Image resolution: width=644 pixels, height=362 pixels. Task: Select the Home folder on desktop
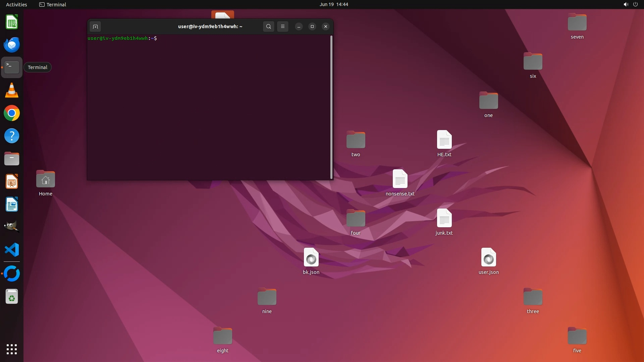46,180
